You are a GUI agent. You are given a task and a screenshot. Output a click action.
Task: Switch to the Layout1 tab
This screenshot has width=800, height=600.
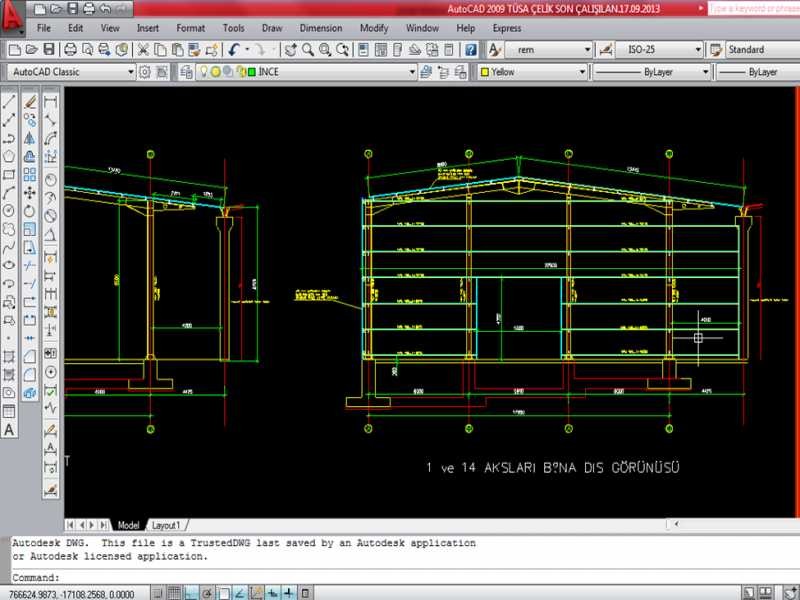(166, 525)
